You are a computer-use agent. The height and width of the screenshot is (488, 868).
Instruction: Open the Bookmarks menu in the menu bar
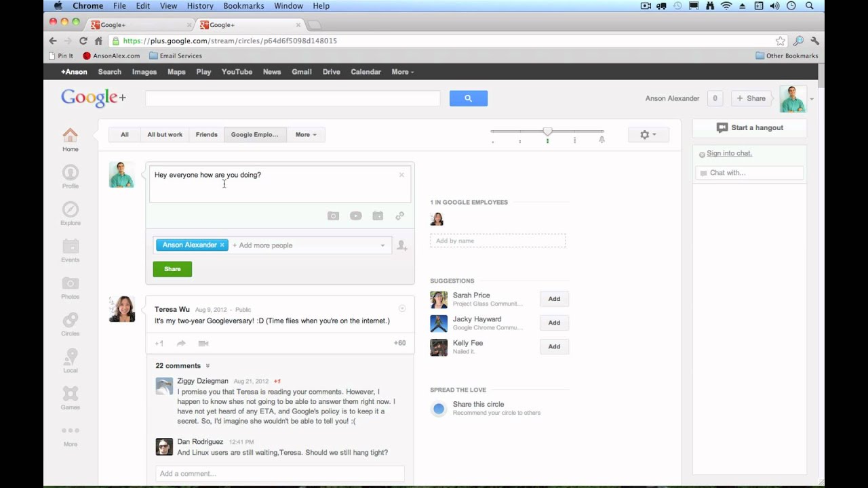tap(243, 5)
